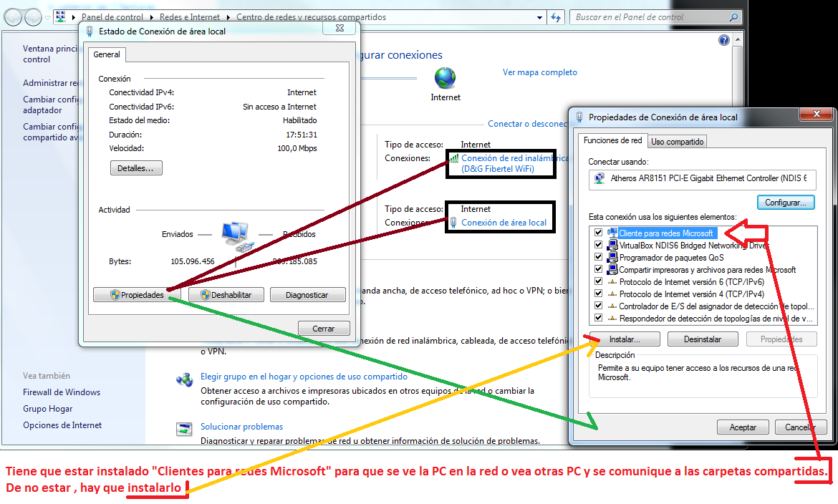Image resolution: width=838 pixels, height=504 pixels.
Task: Click the search magnifier icon
Action: pos(733,17)
